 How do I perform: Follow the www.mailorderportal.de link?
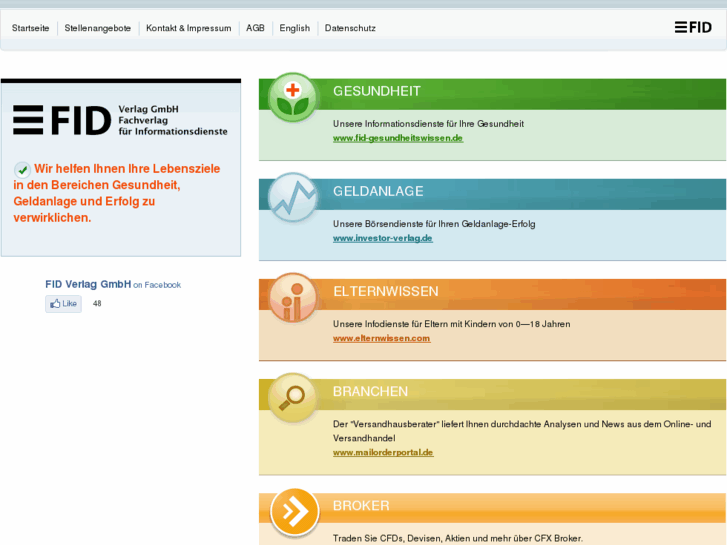(x=383, y=453)
